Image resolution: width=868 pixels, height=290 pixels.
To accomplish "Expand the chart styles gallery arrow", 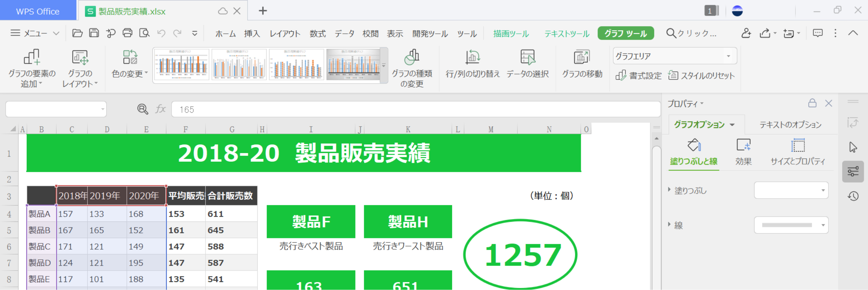I will 384,65.
